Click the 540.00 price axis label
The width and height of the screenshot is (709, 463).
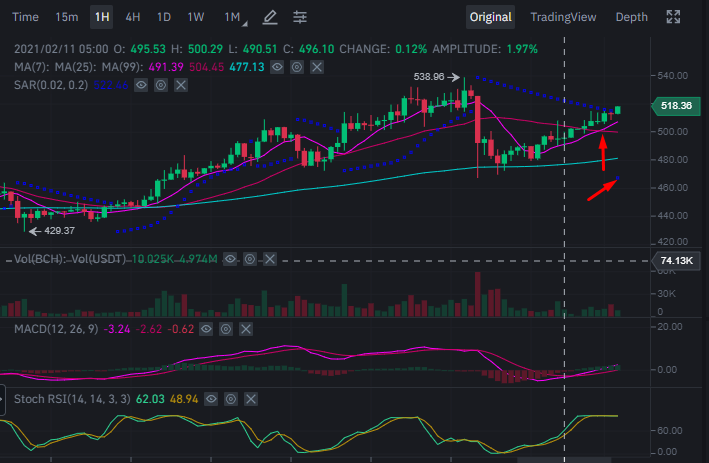click(x=672, y=76)
